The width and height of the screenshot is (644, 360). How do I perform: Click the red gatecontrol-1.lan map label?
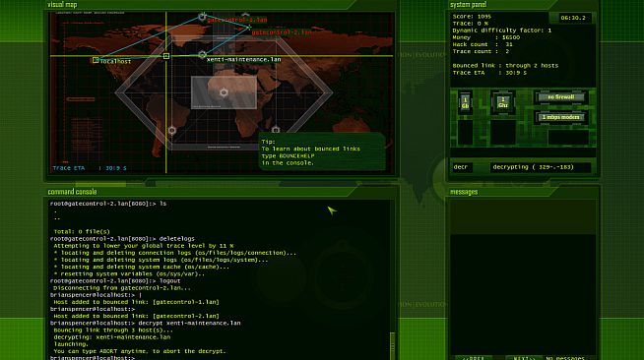236,20
